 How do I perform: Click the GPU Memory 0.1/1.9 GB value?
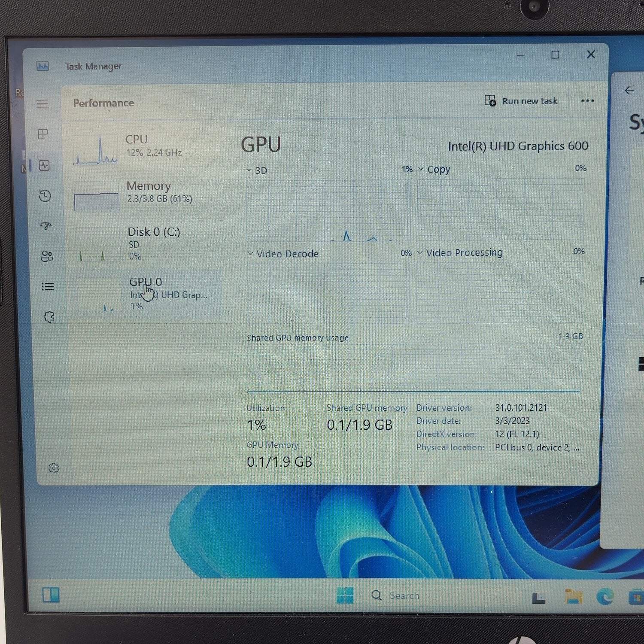[x=279, y=462]
